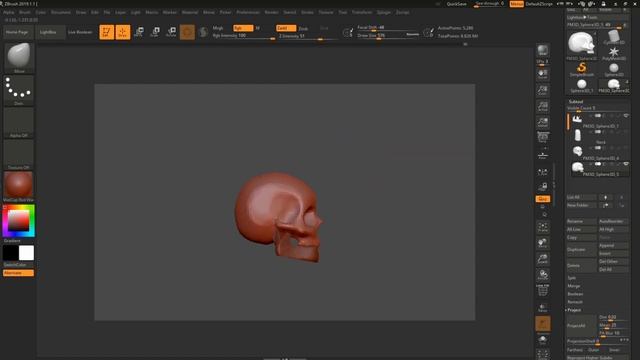The height and width of the screenshot is (360, 640).
Task: Toggle the Gizmo 3D button
Action: click(x=187, y=32)
